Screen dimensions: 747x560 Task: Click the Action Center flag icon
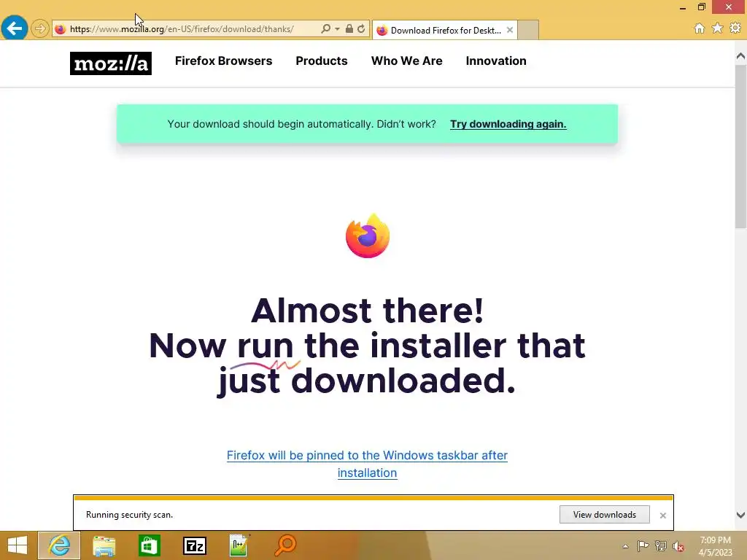click(643, 546)
